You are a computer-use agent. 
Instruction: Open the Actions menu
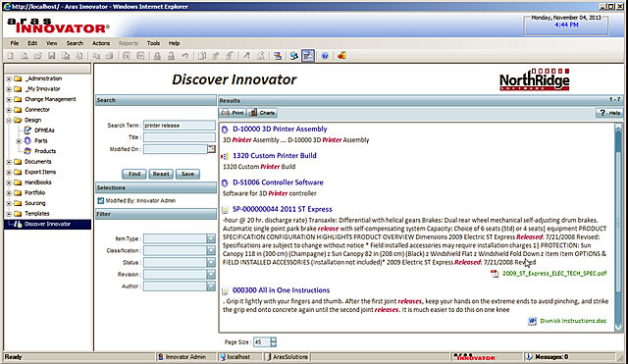click(x=101, y=43)
